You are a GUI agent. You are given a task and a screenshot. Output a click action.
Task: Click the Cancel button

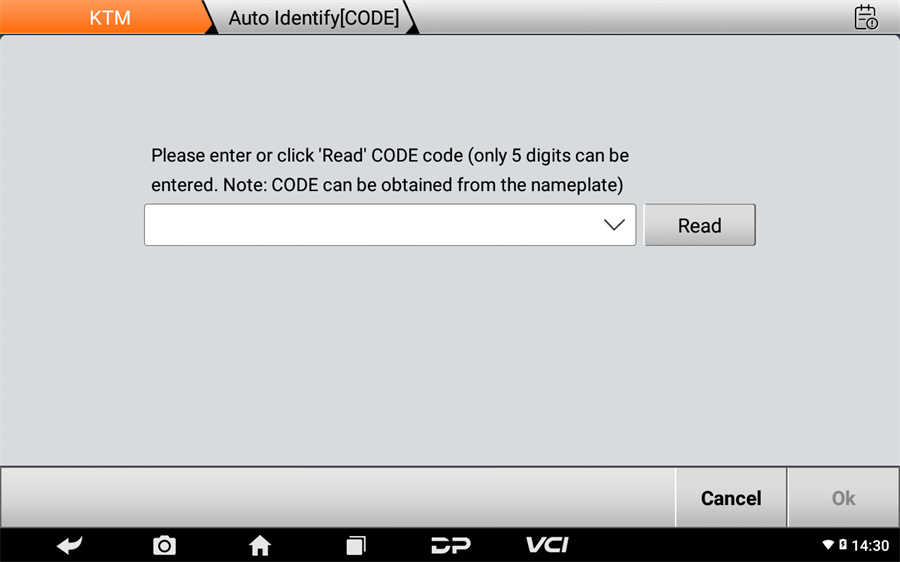pos(731,498)
